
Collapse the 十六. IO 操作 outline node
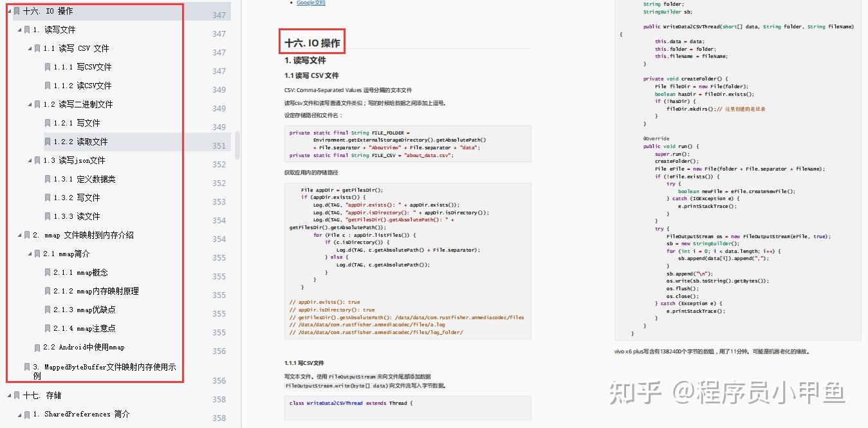point(9,12)
